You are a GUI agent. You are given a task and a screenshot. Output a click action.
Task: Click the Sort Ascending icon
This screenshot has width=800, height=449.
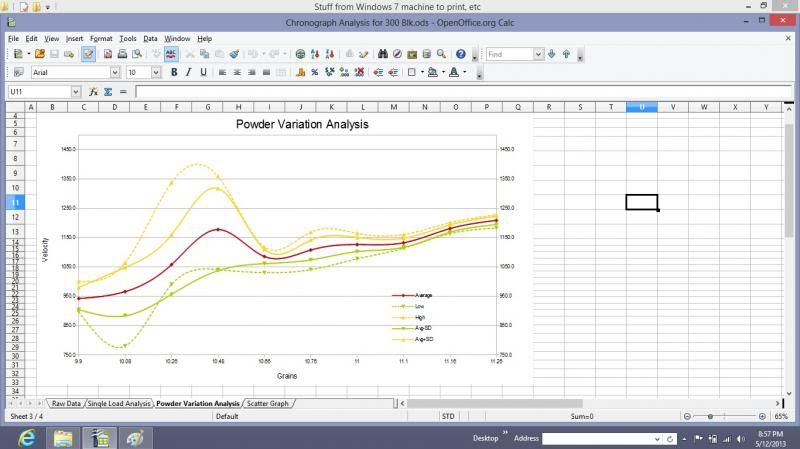315,54
